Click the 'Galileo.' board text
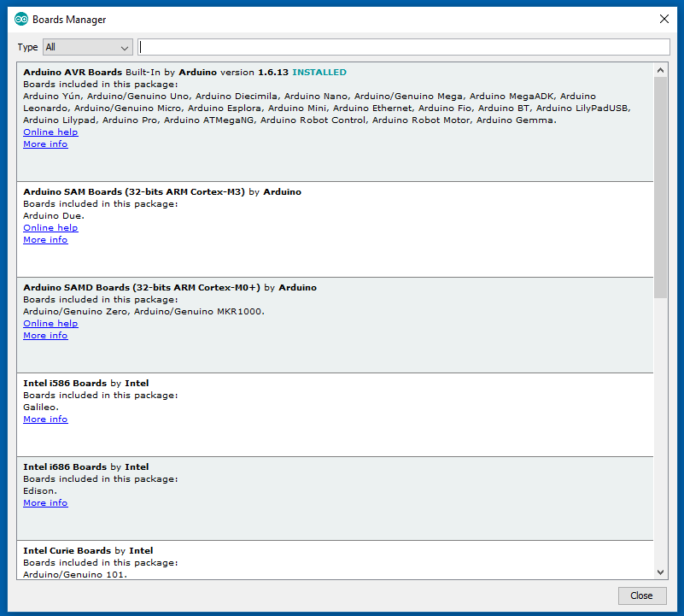The width and height of the screenshot is (684, 616). [41, 407]
